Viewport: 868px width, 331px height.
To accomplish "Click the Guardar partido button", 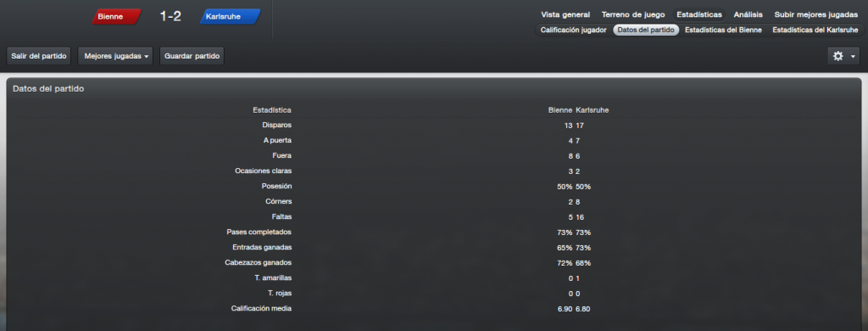I will point(192,56).
